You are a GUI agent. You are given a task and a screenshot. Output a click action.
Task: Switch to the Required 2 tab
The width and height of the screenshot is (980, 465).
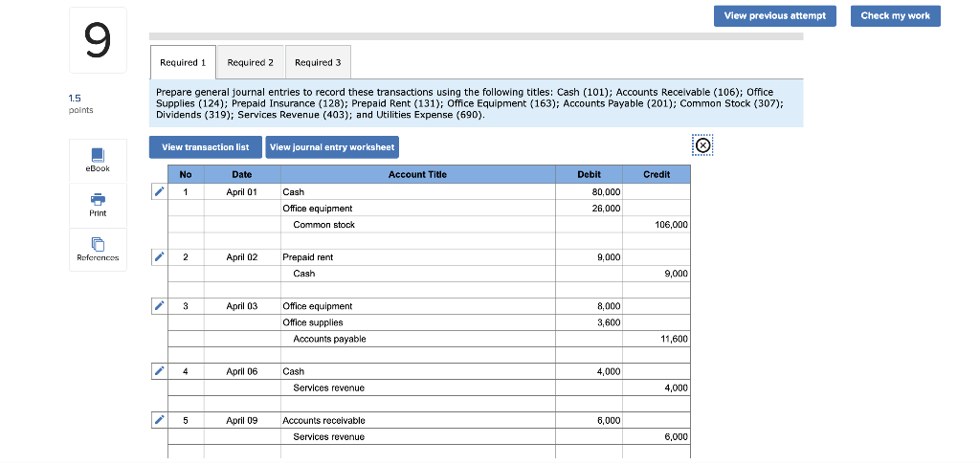251,62
